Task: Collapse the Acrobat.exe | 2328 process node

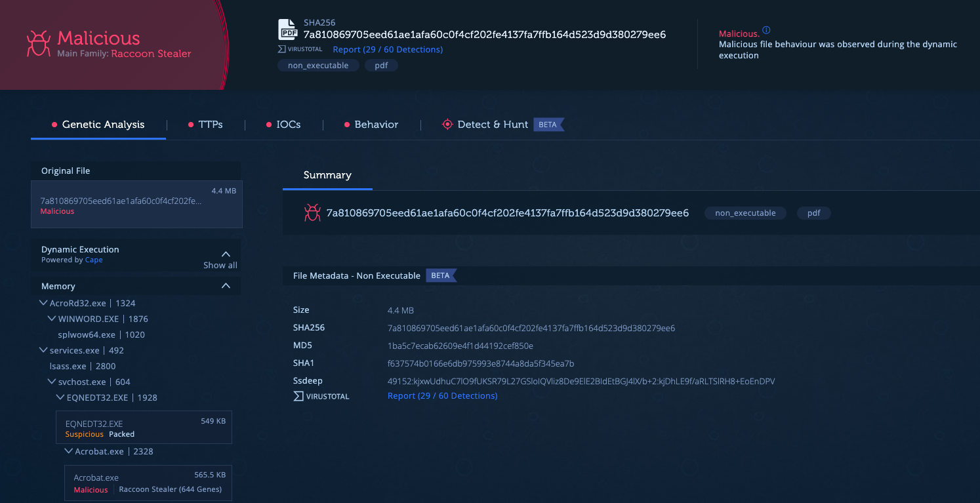Action: pyautogui.click(x=68, y=451)
